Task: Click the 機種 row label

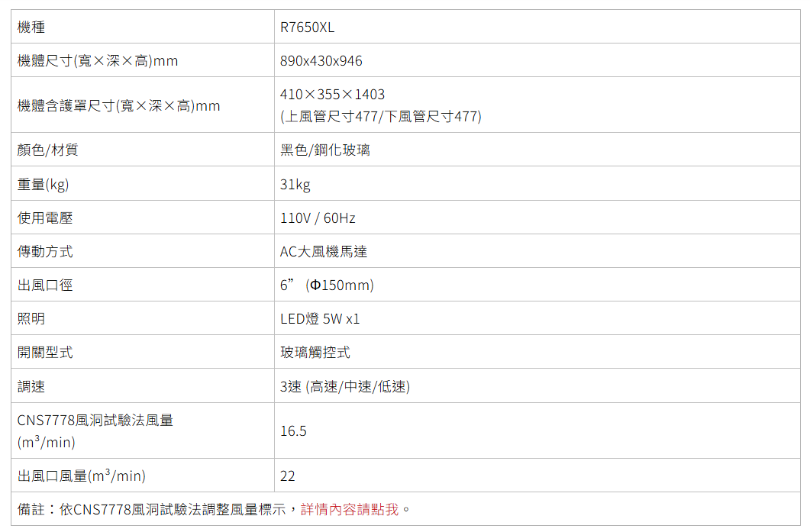Action: pos(31,27)
